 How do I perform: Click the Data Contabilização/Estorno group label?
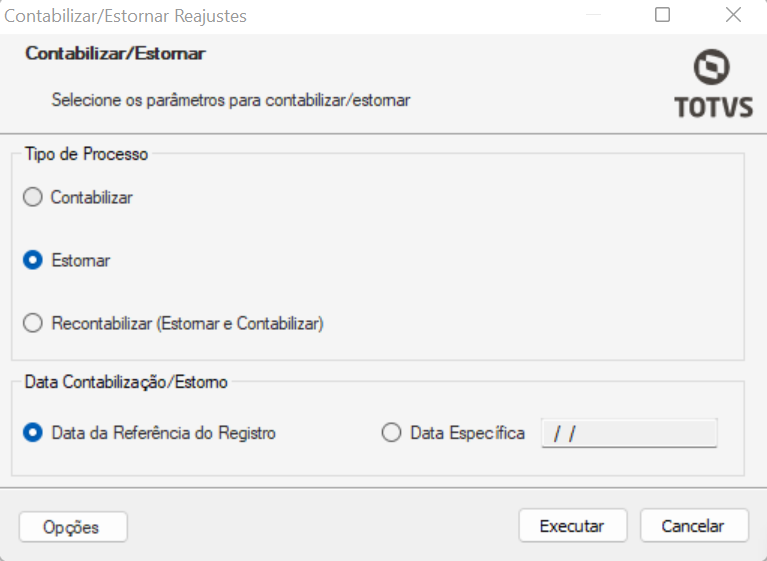[126, 382]
